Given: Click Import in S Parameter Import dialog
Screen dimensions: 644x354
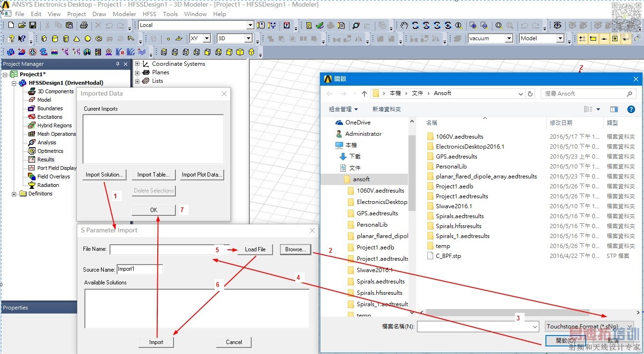Looking at the screenshot, I should [156, 342].
